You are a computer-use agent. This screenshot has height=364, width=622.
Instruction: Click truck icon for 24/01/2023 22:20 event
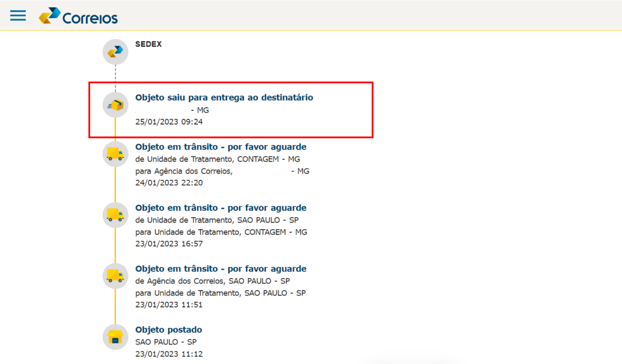[115, 154]
